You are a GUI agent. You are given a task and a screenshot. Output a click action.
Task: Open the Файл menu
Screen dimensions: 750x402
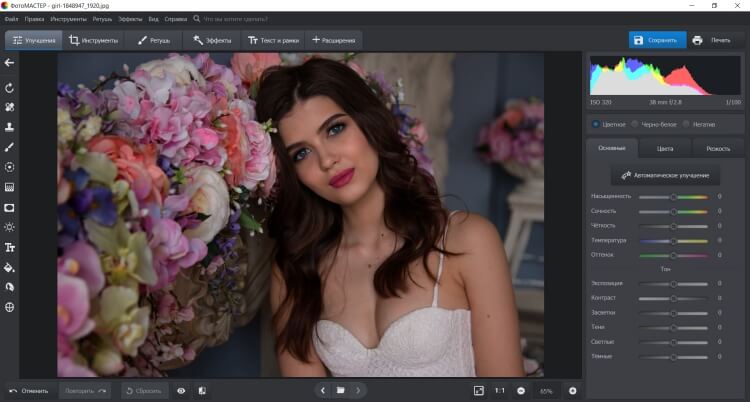click(11, 19)
